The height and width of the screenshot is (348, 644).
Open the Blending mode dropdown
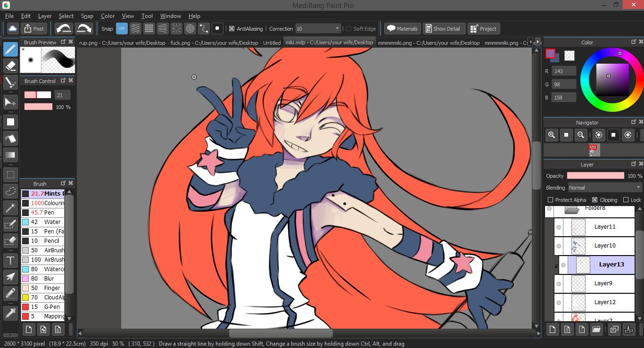point(605,188)
